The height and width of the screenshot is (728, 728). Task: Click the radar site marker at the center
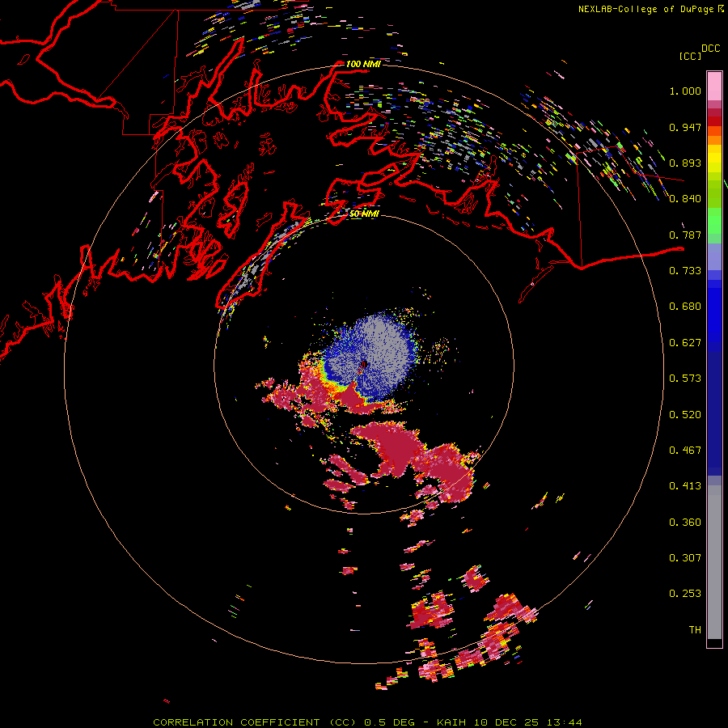363,365
